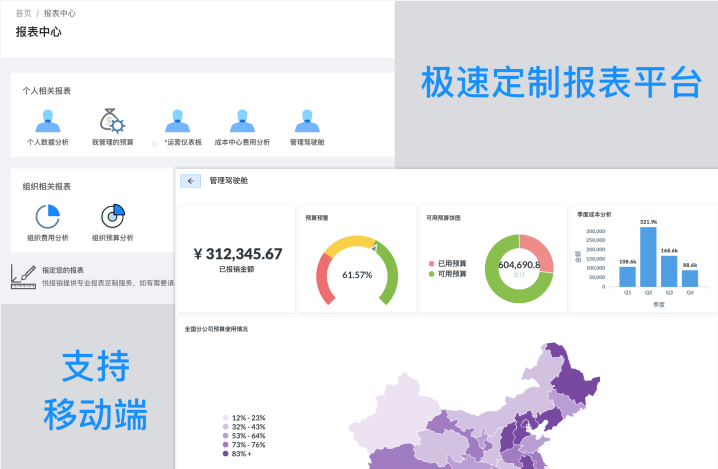Open 运营仪表板 report icon
The width and height of the screenshot is (718, 469).
coord(178,121)
